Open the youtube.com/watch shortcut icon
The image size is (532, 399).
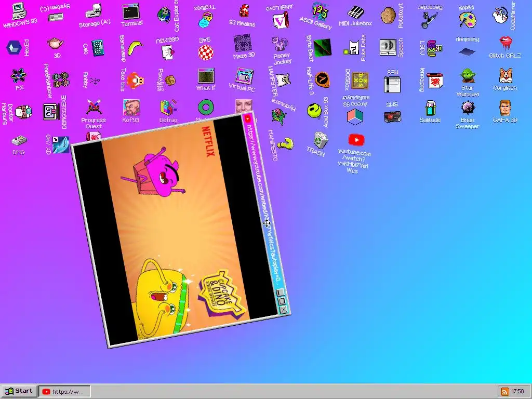click(x=356, y=140)
